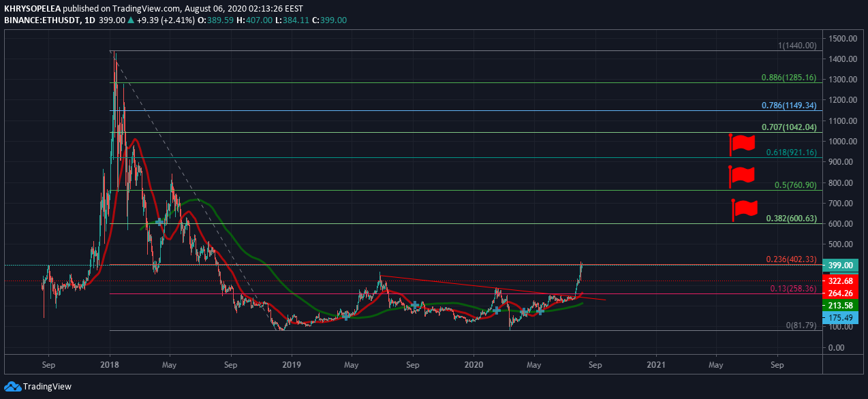Click 1000.00 on the price axis
Screen dimensions: 868x399
(x=842, y=142)
